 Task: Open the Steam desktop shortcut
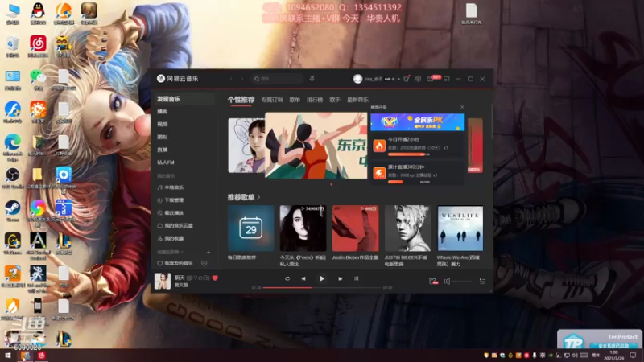(12, 211)
